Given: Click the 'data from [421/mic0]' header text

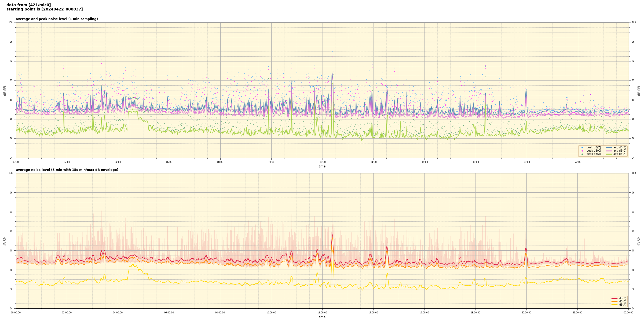Looking at the screenshot, I should (x=28, y=5).
